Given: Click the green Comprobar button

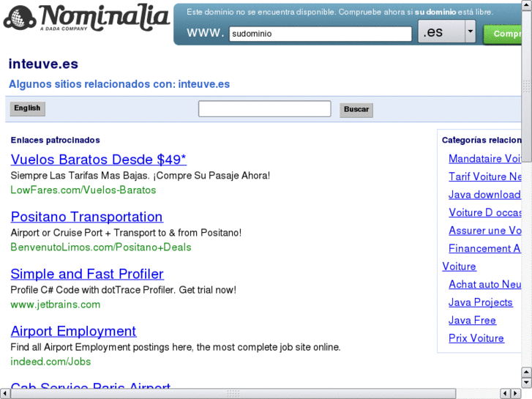Looking at the screenshot, I should [503, 34].
